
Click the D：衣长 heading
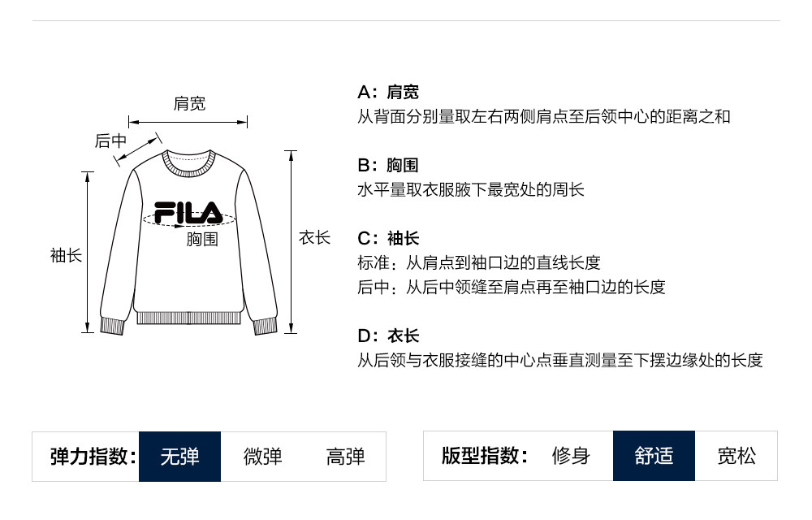[x=388, y=336]
